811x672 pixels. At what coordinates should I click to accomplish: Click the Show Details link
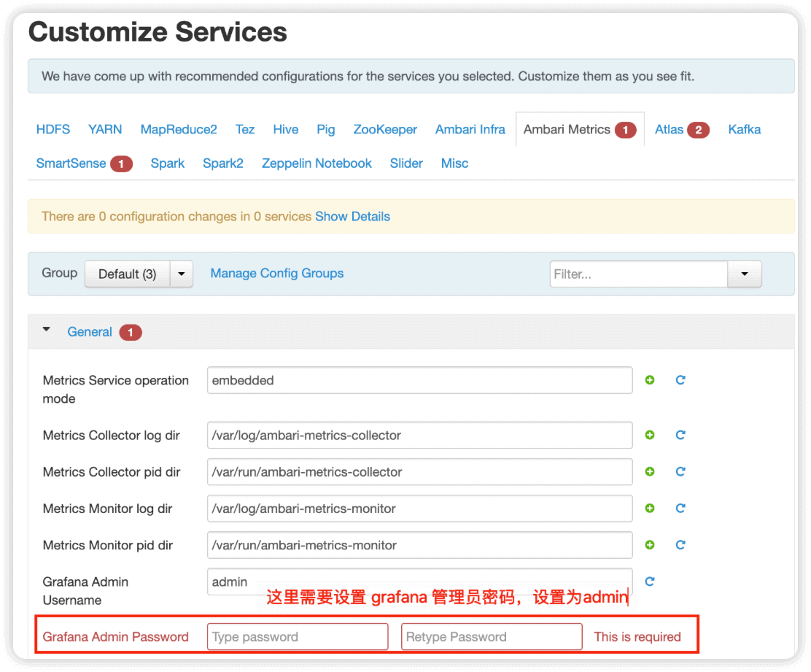pyautogui.click(x=353, y=216)
